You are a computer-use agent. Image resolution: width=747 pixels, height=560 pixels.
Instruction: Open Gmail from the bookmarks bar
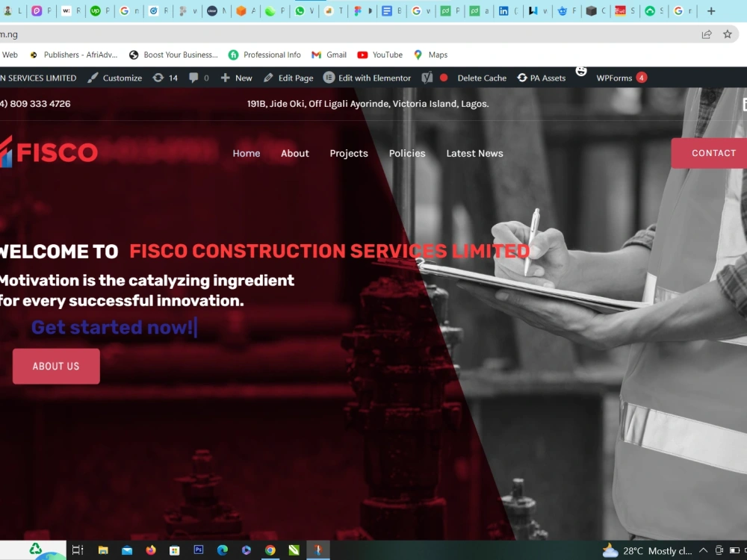point(329,55)
